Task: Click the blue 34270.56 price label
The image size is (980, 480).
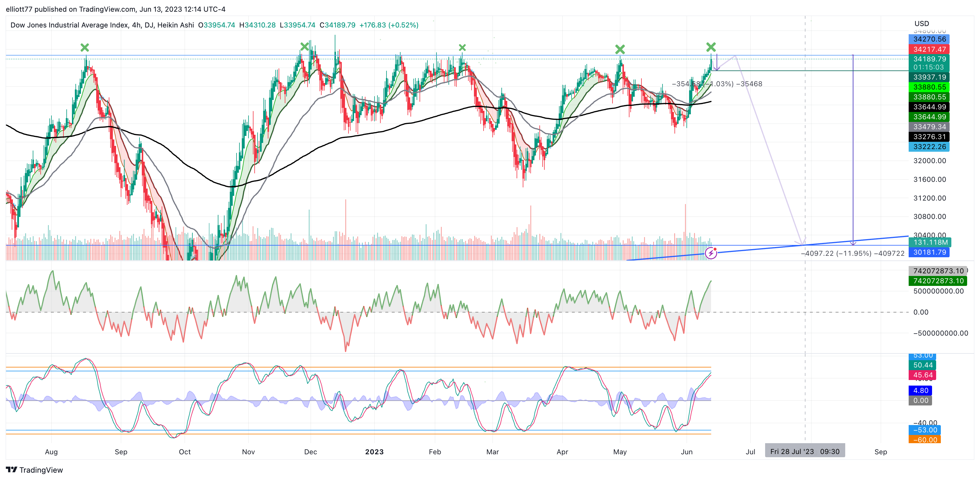Action: [929, 39]
